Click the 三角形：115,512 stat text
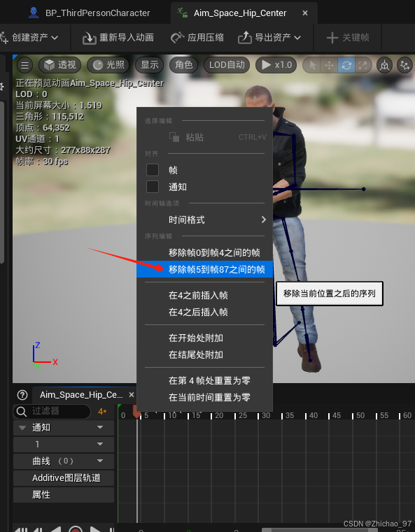Screen dimensions: 415x532 (50, 116)
